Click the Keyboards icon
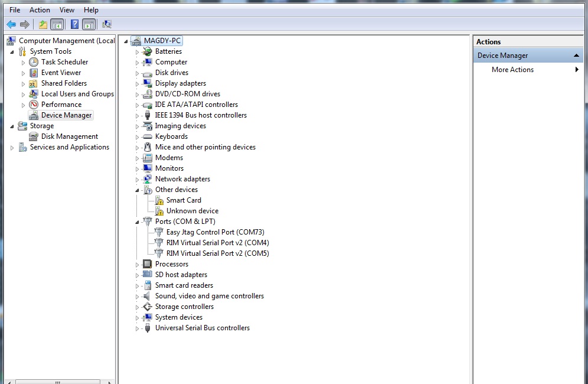Image resolution: width=588 pixels, height=384 pixels. pyautogui.click(x=148, y=136)
